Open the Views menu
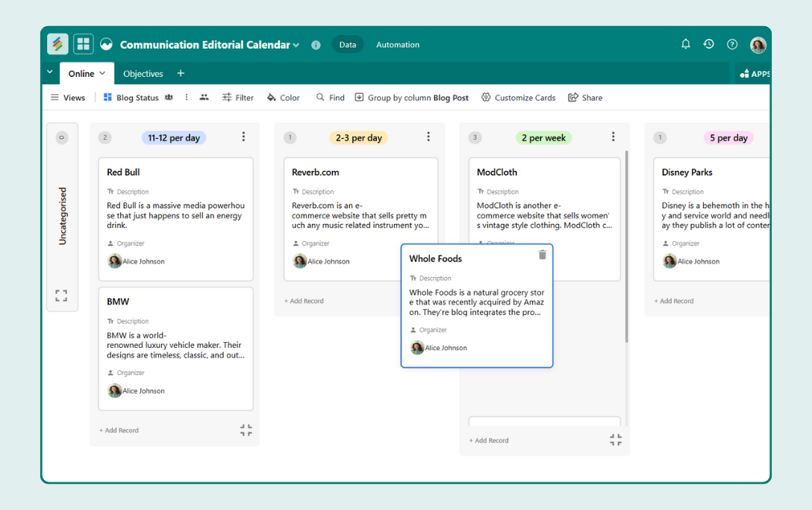The image size is (812, 510). click(68, 97)
